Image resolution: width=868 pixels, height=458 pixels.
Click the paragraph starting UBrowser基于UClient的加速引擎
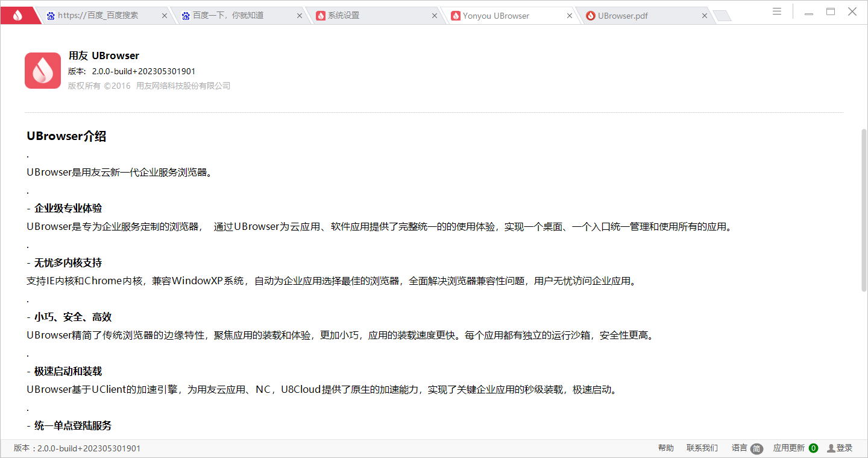point(322,389)
